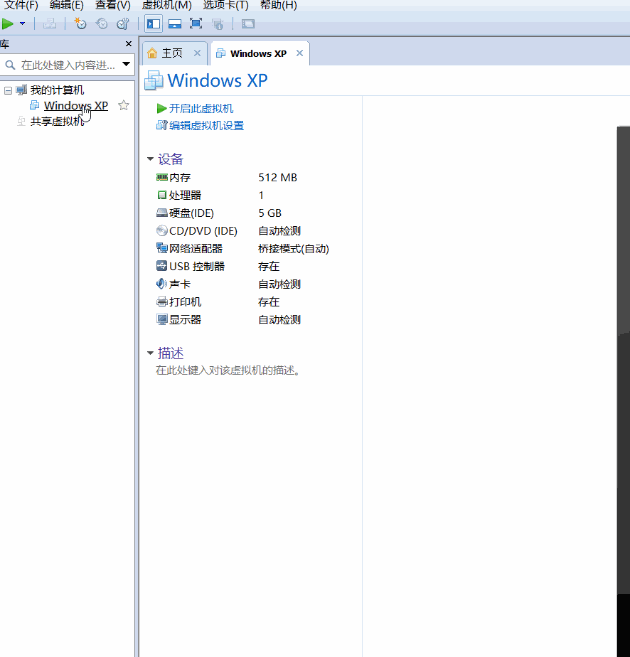Click the 声卡 sound card icon
Image resolution: width=630 pixels, height=657 pixels.
(x=162, y=284)
